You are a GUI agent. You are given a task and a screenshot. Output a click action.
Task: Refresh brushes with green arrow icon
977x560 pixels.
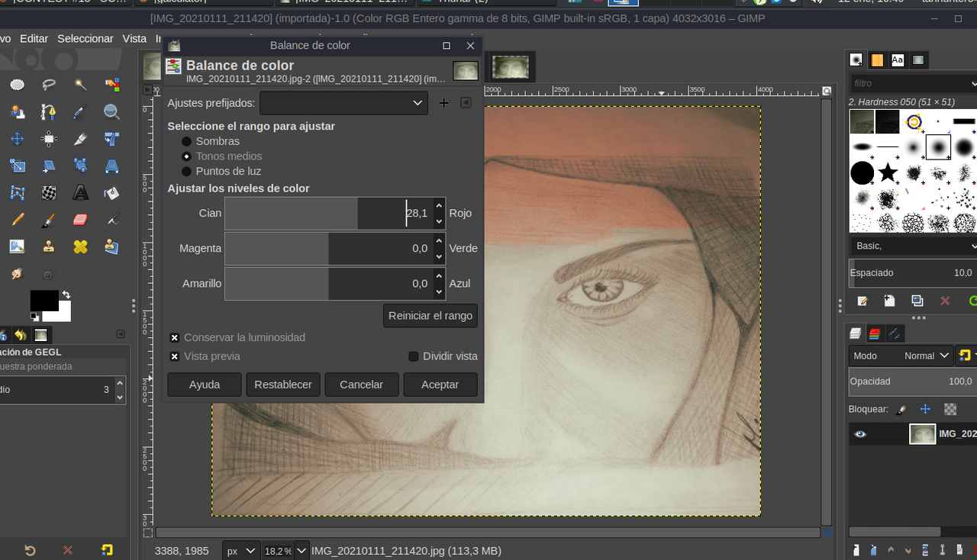point(972,301)
